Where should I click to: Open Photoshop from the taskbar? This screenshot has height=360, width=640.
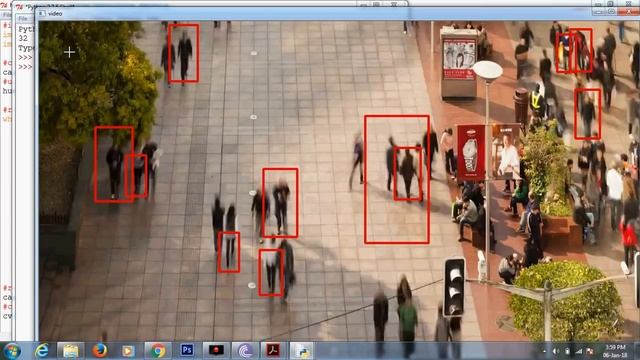tap(187, 350)
